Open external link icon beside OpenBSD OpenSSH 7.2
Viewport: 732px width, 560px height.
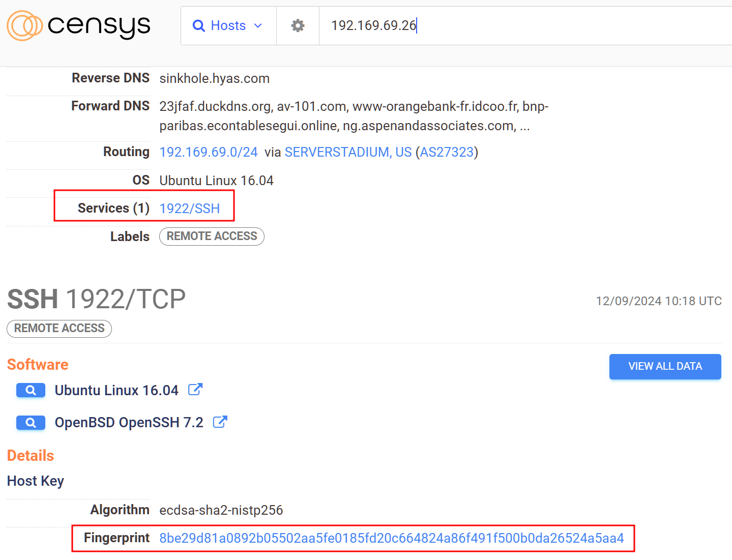[220, 422]
